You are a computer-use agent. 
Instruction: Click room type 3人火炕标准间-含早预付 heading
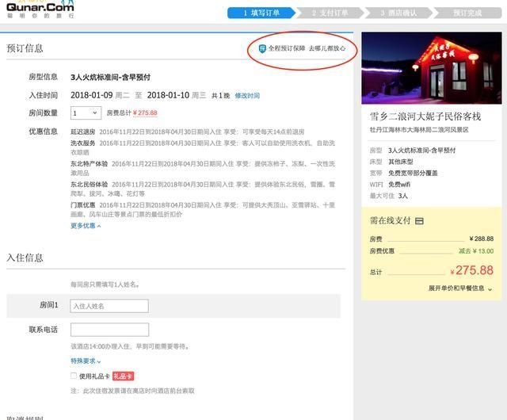[110, 78]
